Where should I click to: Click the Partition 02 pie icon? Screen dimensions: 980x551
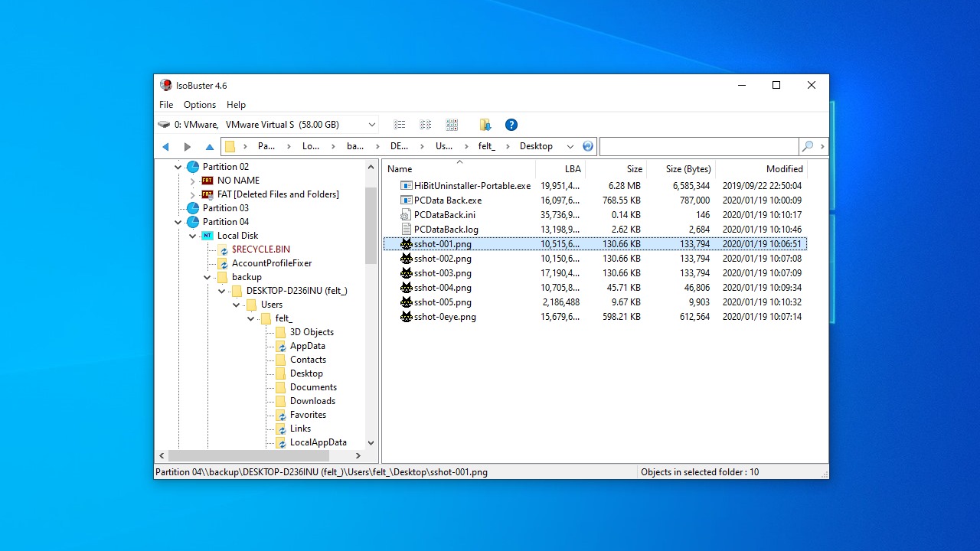coord(193,167)
